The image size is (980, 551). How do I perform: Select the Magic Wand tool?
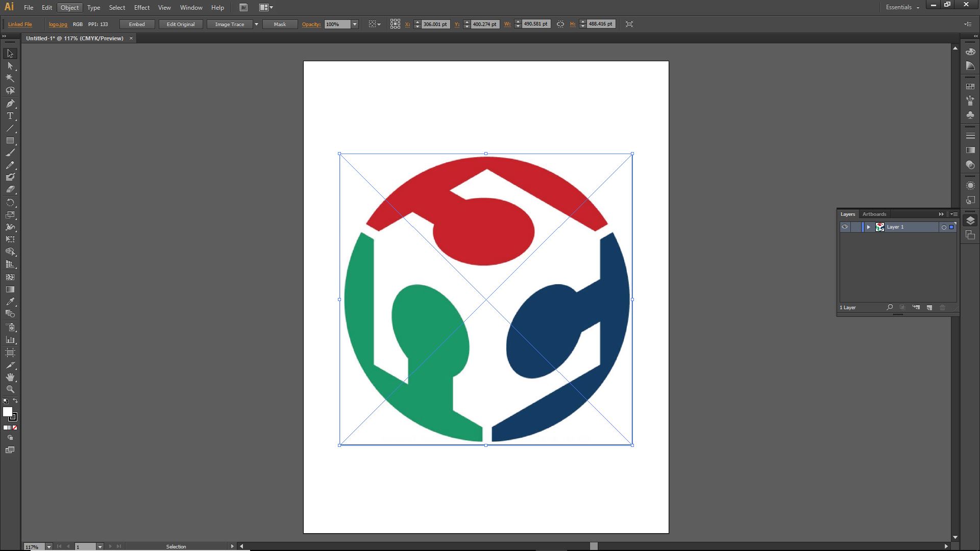coord(10,78)
